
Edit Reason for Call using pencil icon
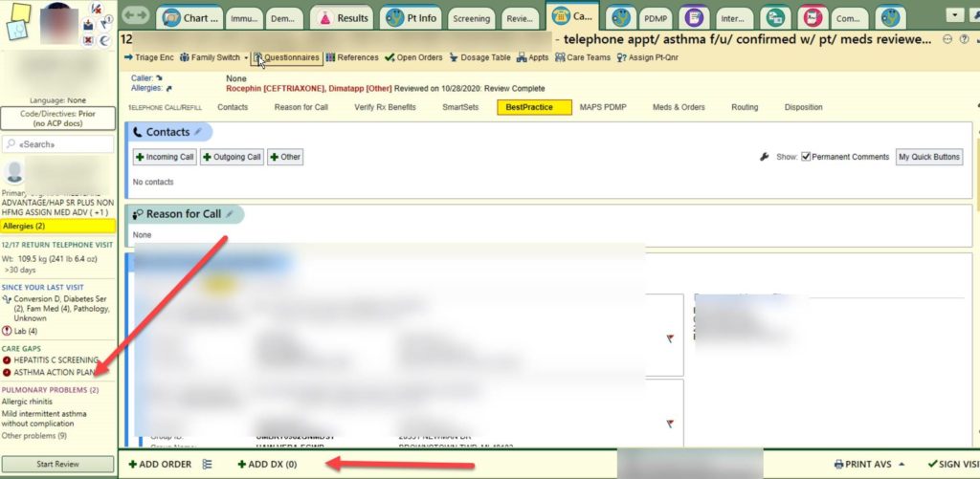point(230,214)
